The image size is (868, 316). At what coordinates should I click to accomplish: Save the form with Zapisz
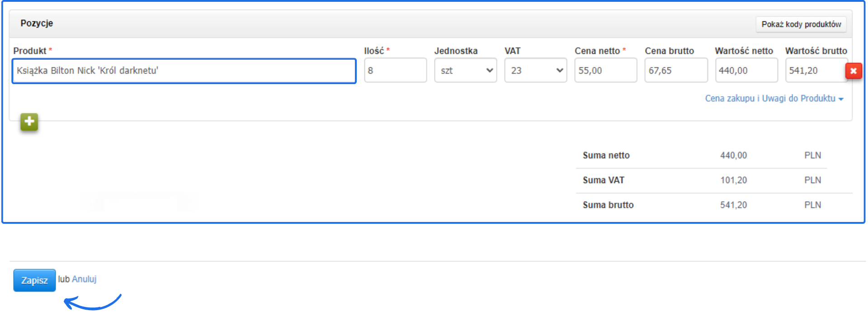[x=34, y=280]
